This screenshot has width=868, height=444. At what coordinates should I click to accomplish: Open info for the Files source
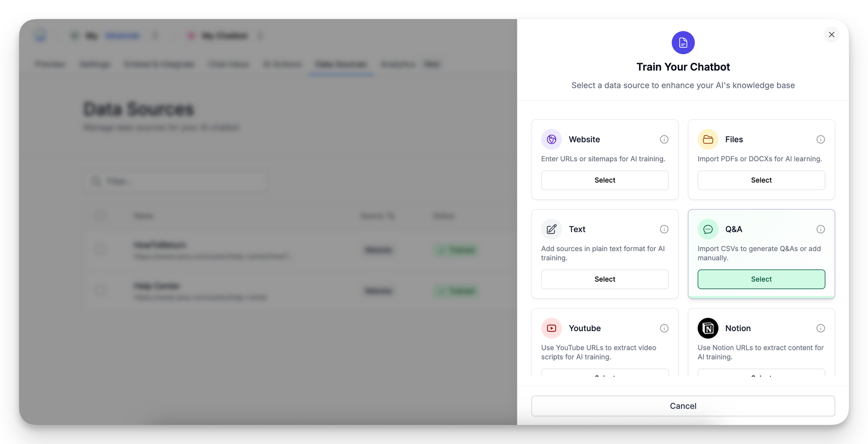coord(821,139)
